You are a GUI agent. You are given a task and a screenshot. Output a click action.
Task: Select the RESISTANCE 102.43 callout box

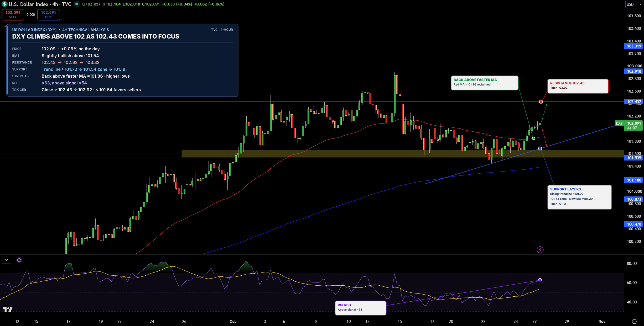point(578,86)
